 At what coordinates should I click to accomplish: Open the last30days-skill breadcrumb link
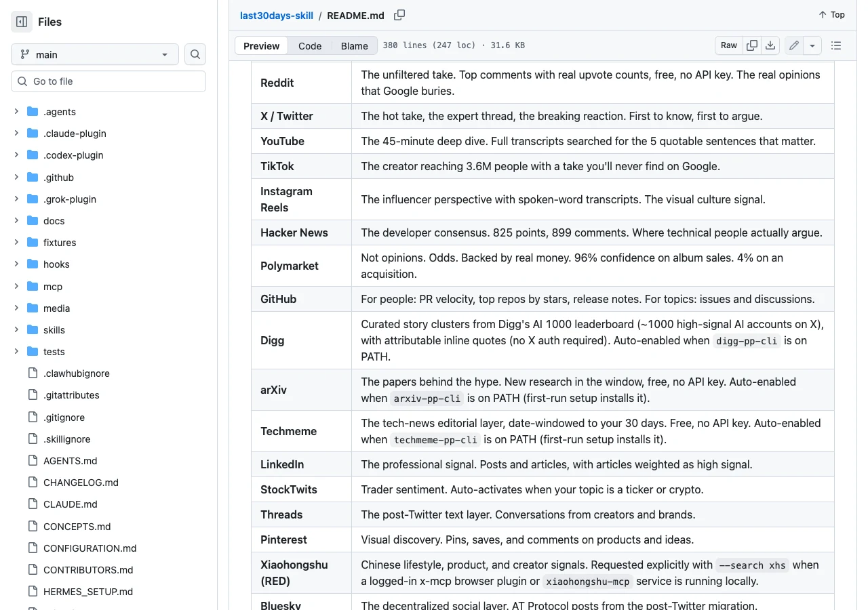(x=277, y=15)
